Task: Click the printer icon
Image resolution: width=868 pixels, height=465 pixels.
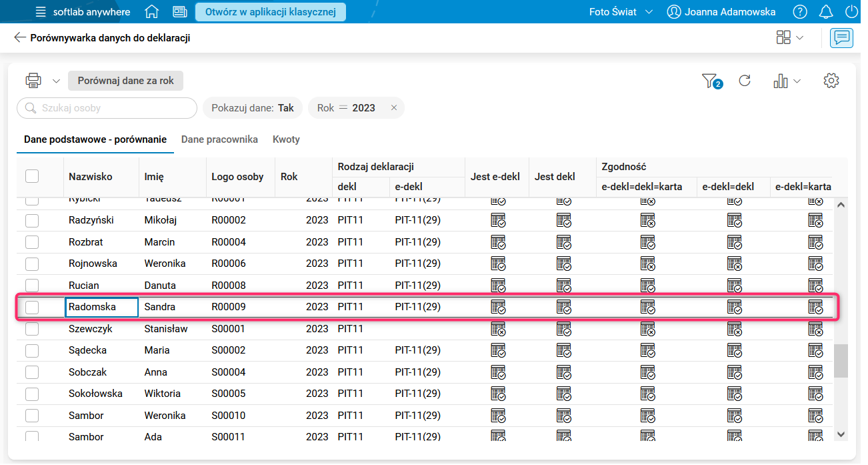Action: click(x=33, y=81)
